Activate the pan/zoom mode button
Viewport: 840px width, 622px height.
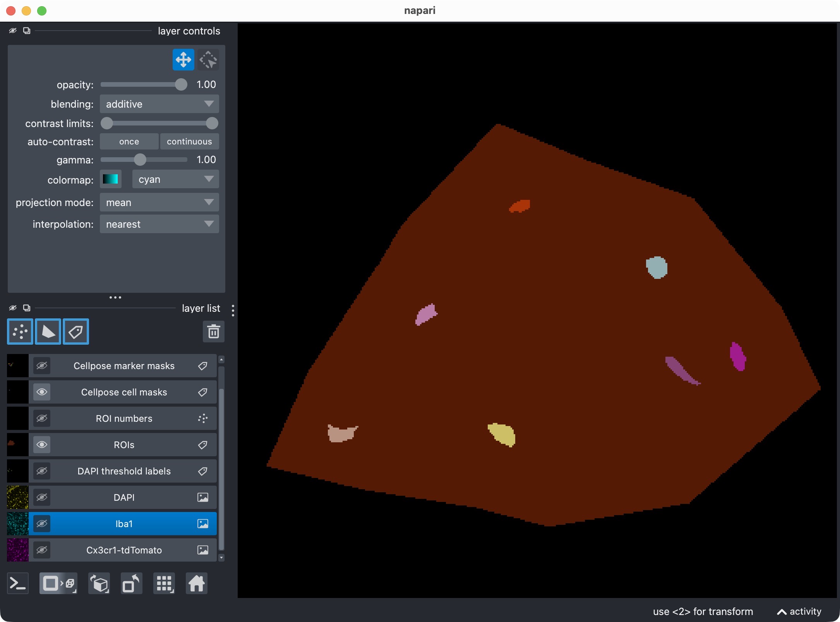[x=183, y=60]
